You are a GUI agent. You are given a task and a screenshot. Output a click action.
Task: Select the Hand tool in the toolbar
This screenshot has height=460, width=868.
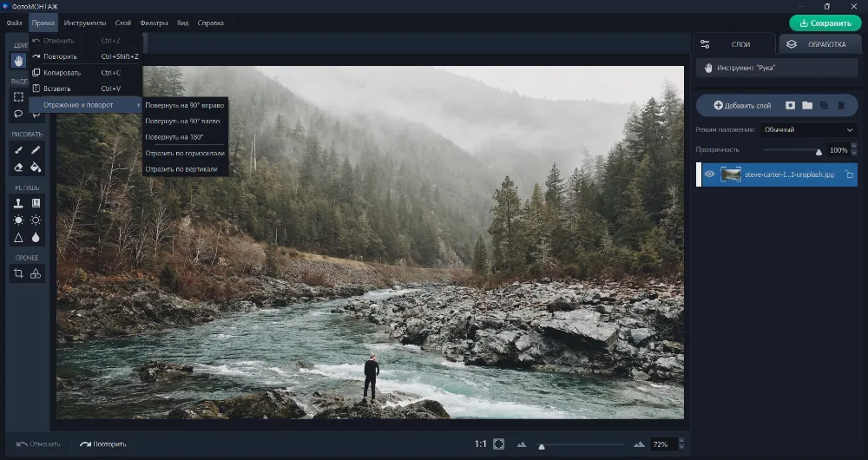click(x=18, y=61)
